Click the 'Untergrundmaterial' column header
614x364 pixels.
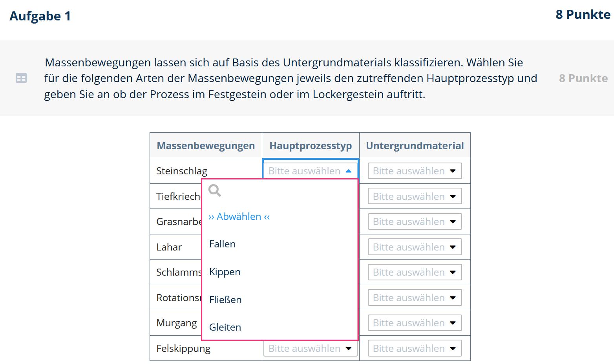click(x=415, y=146)
